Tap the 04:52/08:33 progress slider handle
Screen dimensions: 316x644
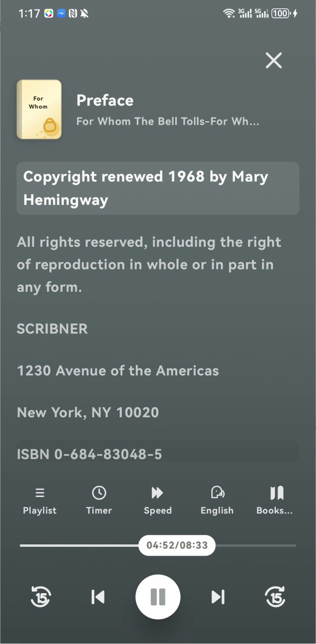(177, 546)
